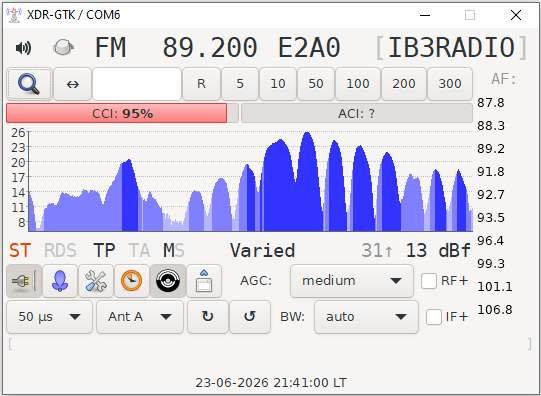Image resolution: width=541 pixels, height=396 pixels.
Task: Tune to alternative frequency 99.3
Action: click(x=491, y=264)
